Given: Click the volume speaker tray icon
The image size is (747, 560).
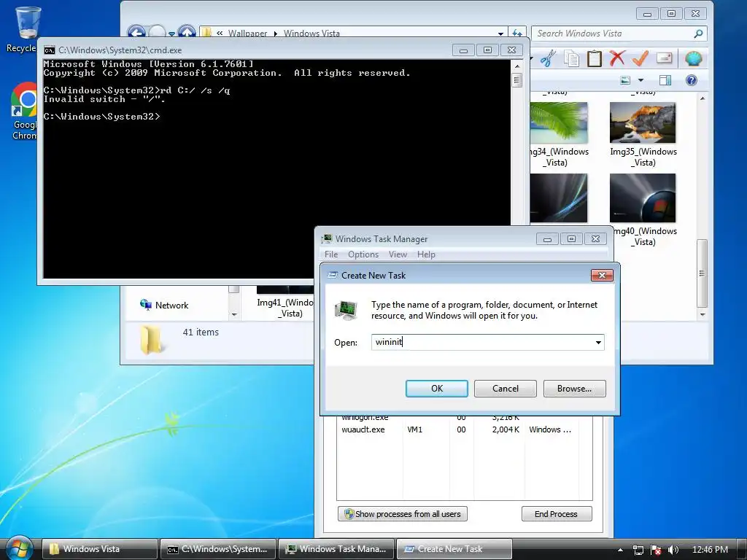Looking at the screenshot, I should coord(673,550).
